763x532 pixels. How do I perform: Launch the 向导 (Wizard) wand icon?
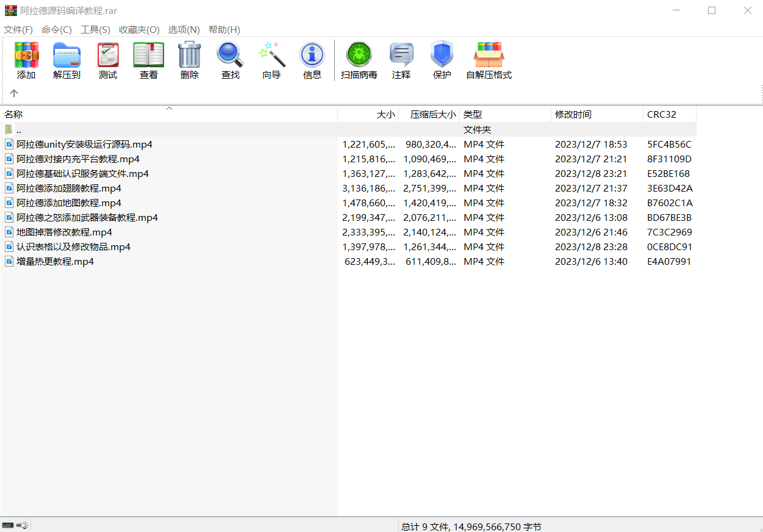click(x=271, y=60)
